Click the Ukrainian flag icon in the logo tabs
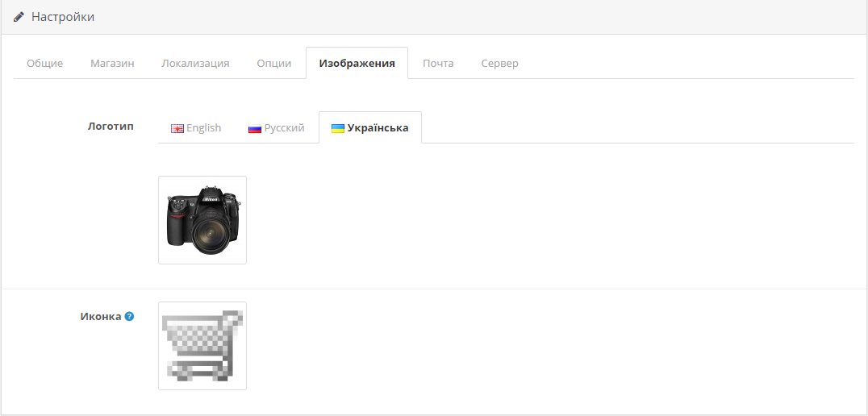The width and height of the screenshot is (868, 416). click(338, 128)
